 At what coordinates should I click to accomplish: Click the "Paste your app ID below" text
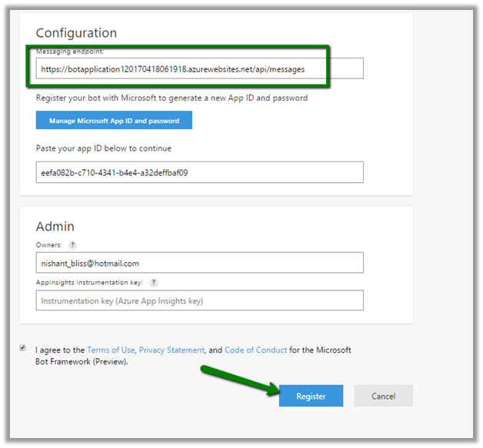point(103,148)
